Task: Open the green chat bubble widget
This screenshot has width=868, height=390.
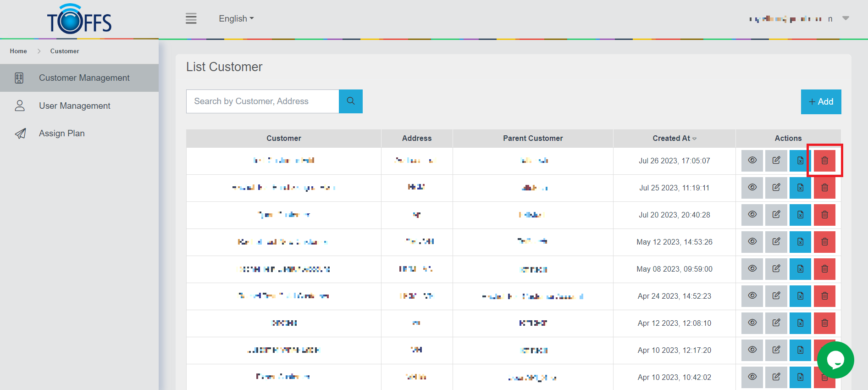Action: click(x=835, y=360)
